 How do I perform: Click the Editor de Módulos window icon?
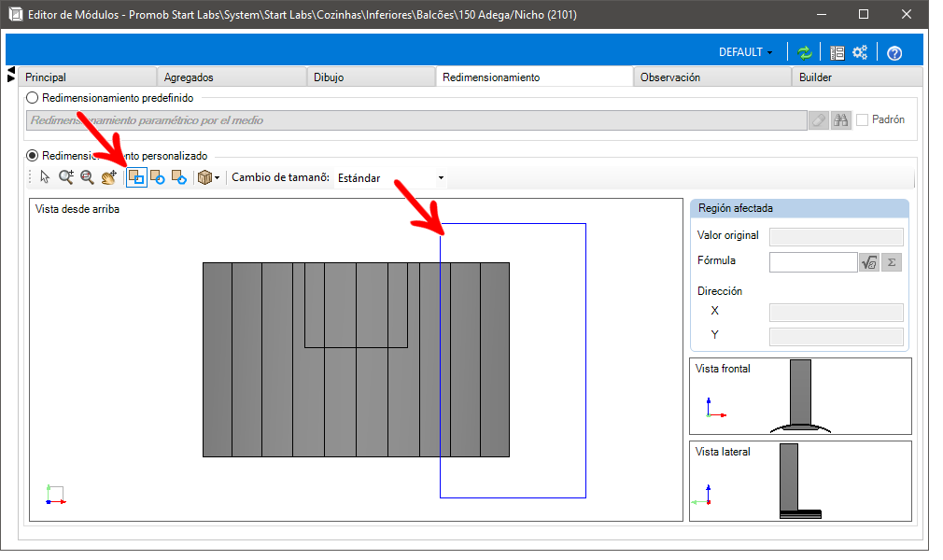pos(16,14)
